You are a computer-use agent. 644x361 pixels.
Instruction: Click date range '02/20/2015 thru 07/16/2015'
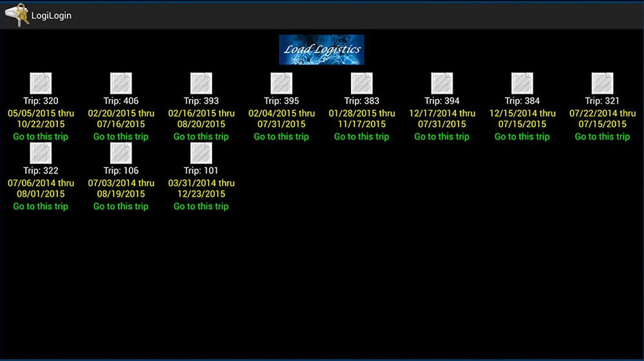pyautogui.click(x=121, y=118)
